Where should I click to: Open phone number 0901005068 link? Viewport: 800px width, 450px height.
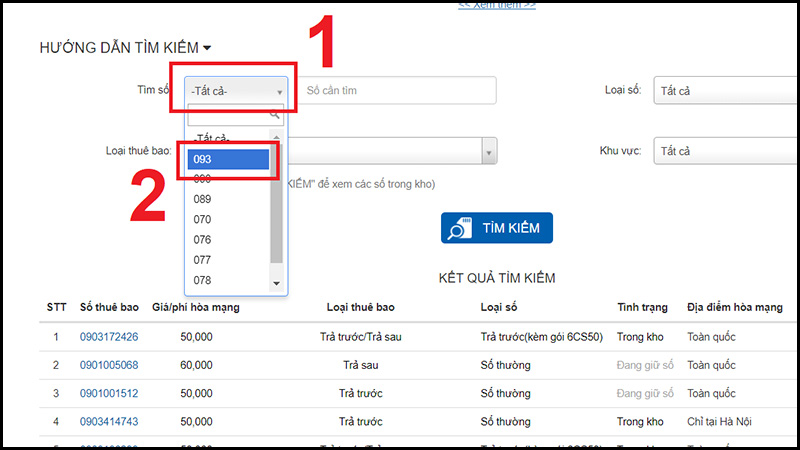109,365
